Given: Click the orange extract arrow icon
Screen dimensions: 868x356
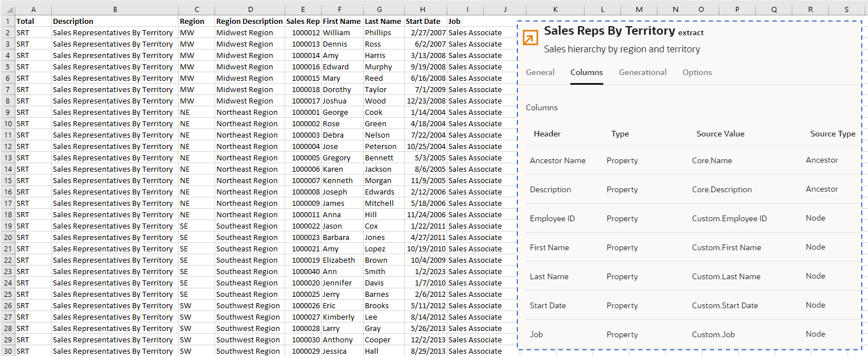Looking at the screenshot, I should click(x=530, y=37).
